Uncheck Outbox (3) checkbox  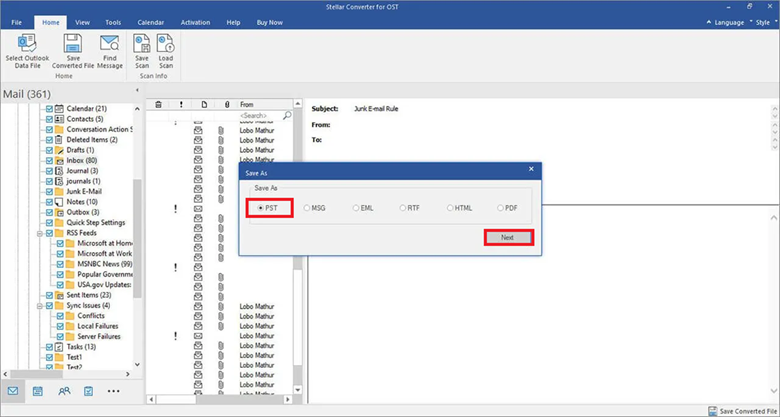click(x=49, y=212)
